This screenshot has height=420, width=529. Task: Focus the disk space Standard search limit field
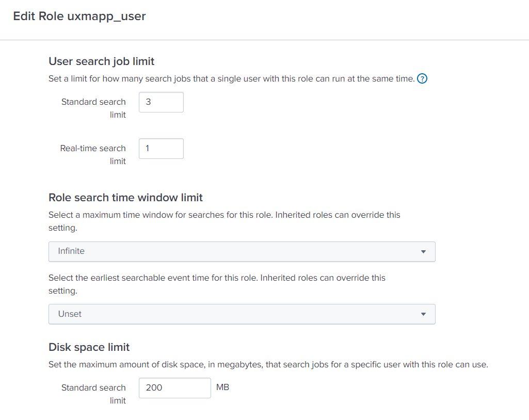click(174, 387)
